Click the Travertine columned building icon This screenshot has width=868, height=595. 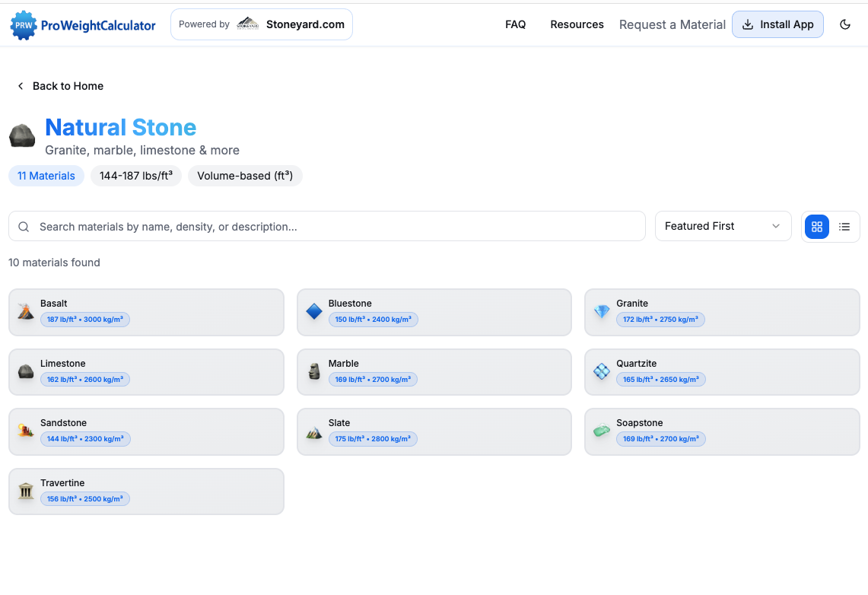tap(26, 492)
